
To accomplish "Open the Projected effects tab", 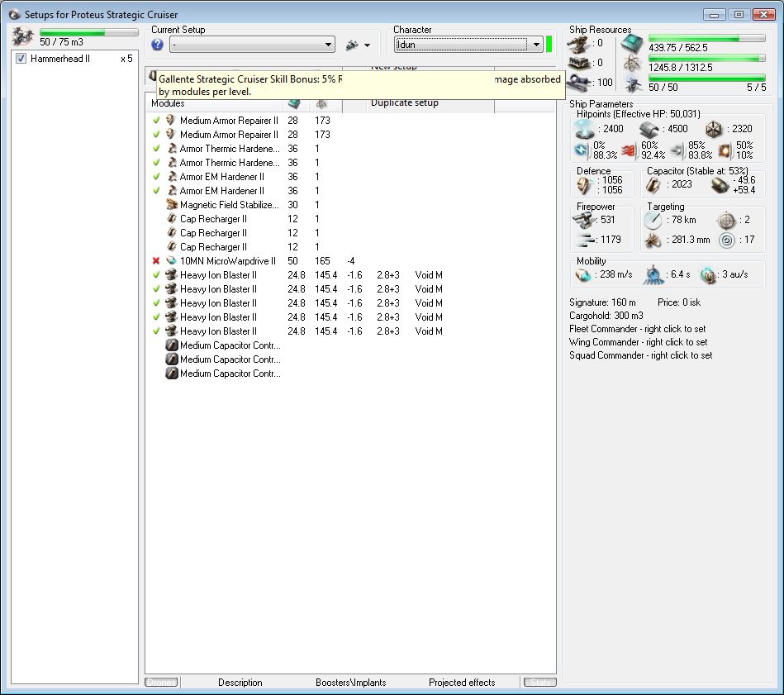I will point(462,683).
